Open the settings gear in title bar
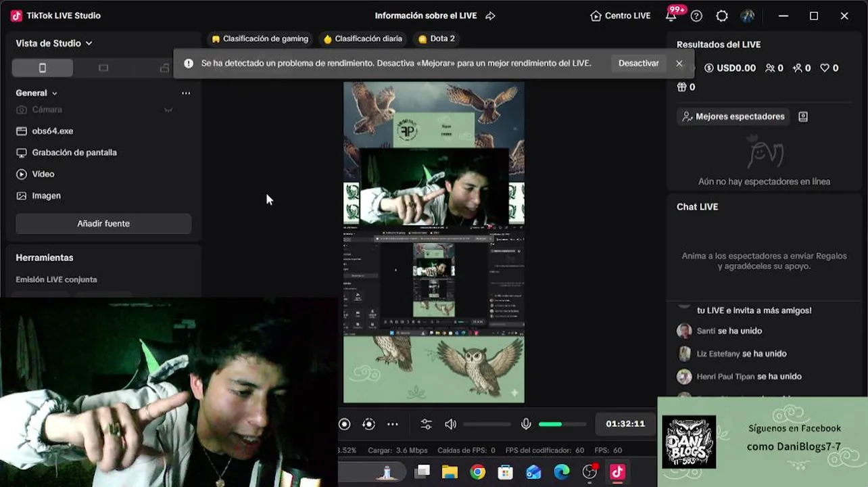The image size is (868, 487). click(722, 16)
